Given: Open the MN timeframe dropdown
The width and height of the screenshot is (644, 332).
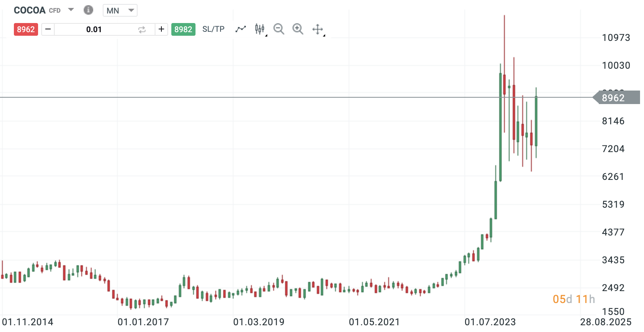Looking at the screenshot, I should (120, 10).
